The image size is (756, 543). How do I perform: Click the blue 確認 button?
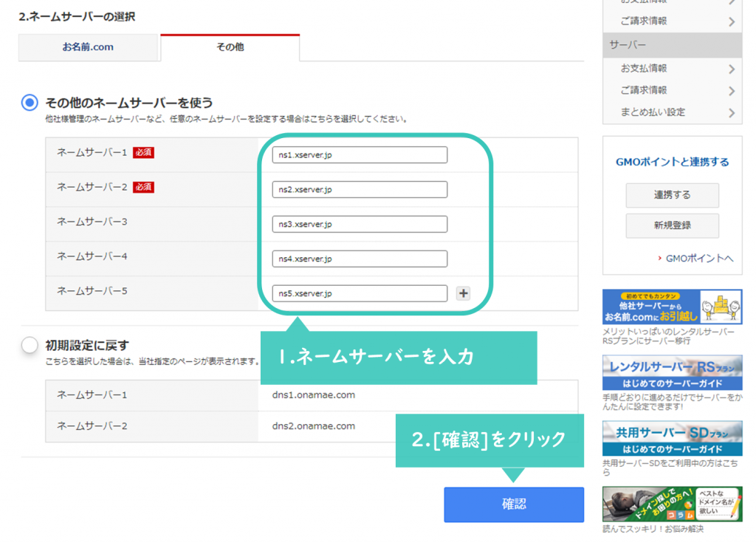click(x=514, y=505)
